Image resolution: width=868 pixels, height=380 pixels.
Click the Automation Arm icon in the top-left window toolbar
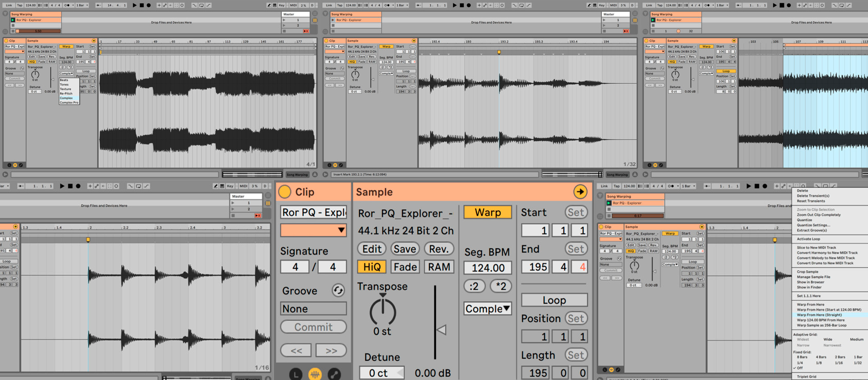tap(165, 5)
